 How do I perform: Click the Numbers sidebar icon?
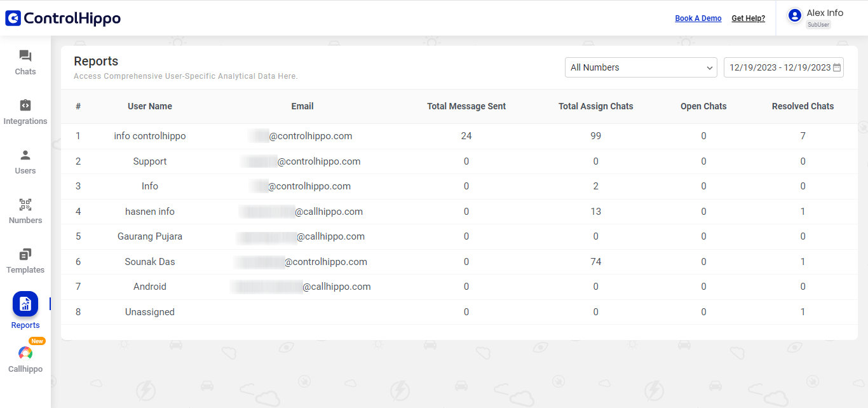coord(25,211)
